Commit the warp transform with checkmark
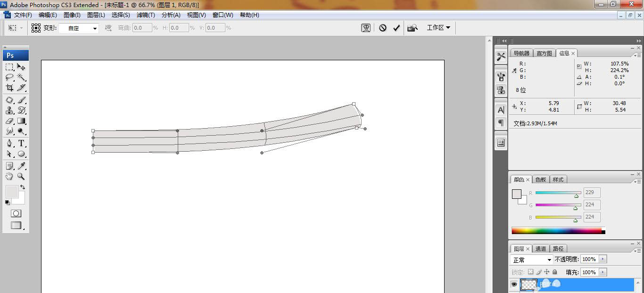Screen dimensions: 644x293 click(x=396, y=28)
